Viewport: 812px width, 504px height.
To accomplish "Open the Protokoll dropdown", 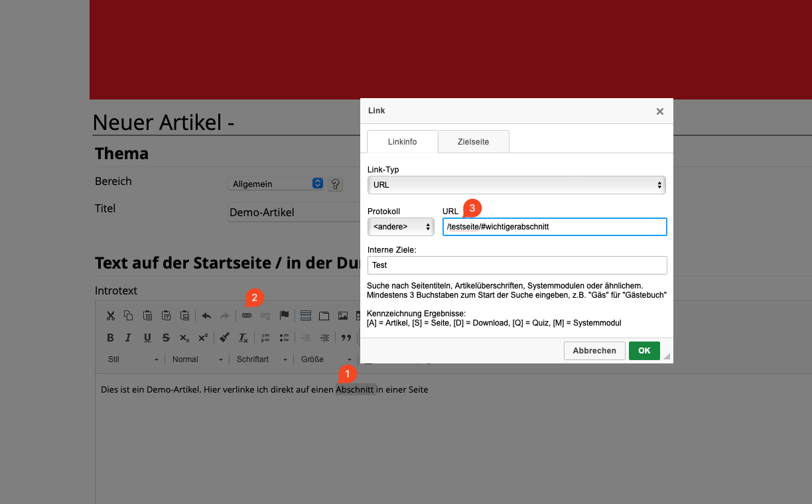I will 401,227.
